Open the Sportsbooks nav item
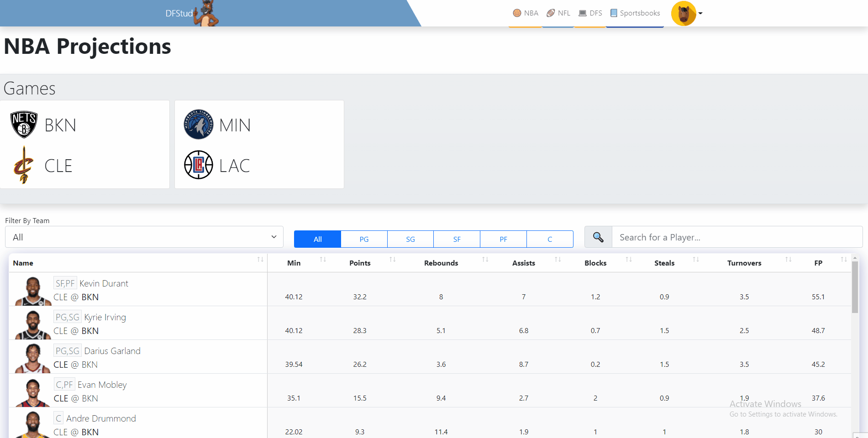Viewport: 868px width, 438px height. tap(635, 13)
